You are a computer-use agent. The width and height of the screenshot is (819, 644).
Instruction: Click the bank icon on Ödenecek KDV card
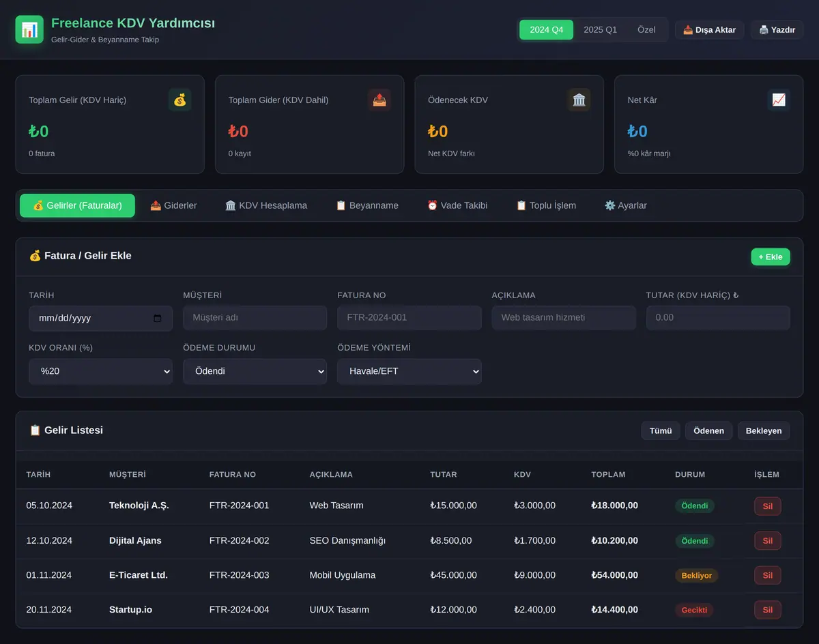[579, 100]
